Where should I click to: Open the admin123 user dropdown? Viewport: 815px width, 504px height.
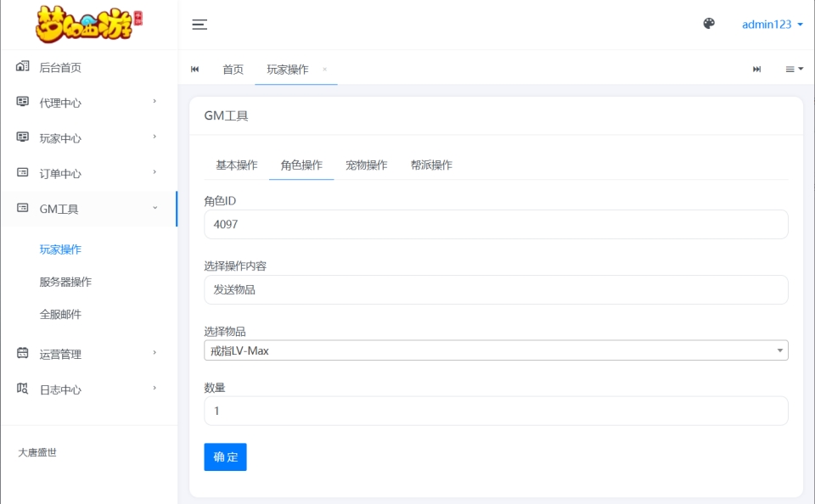772,25
